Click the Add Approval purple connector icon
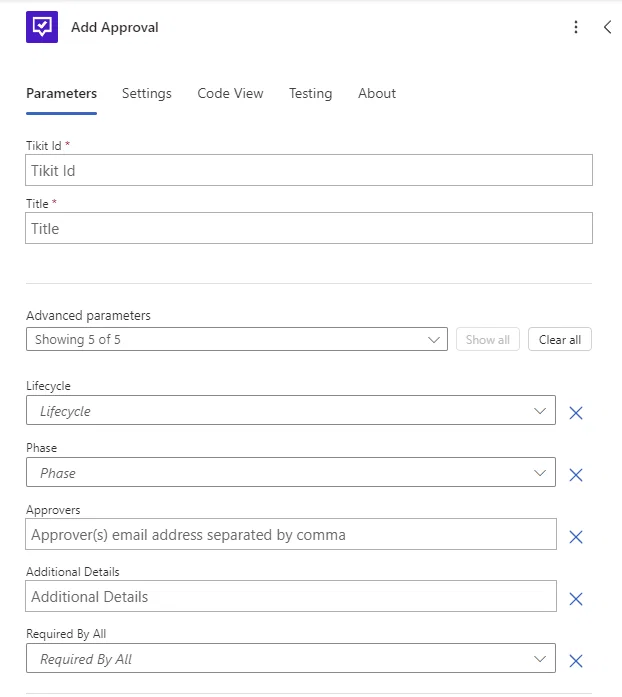The width and height of the screenshot is (622, 697). click(x=42, y=27)
